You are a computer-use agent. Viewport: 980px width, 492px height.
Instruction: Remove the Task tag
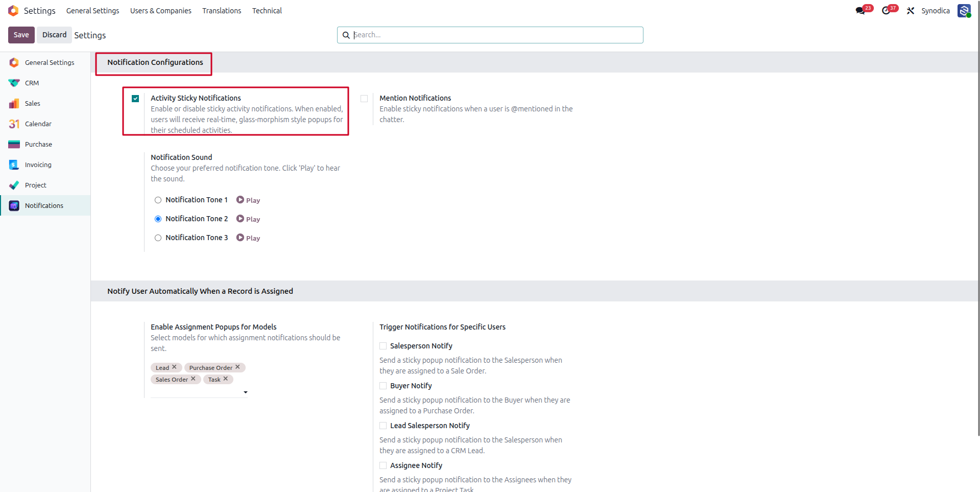226,379
